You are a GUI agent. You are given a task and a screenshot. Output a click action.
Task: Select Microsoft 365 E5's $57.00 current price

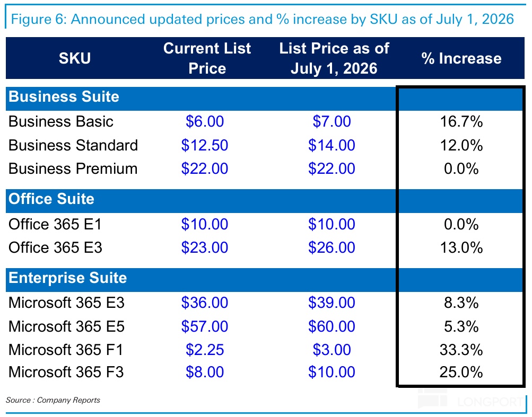click(x=205, y=326)
